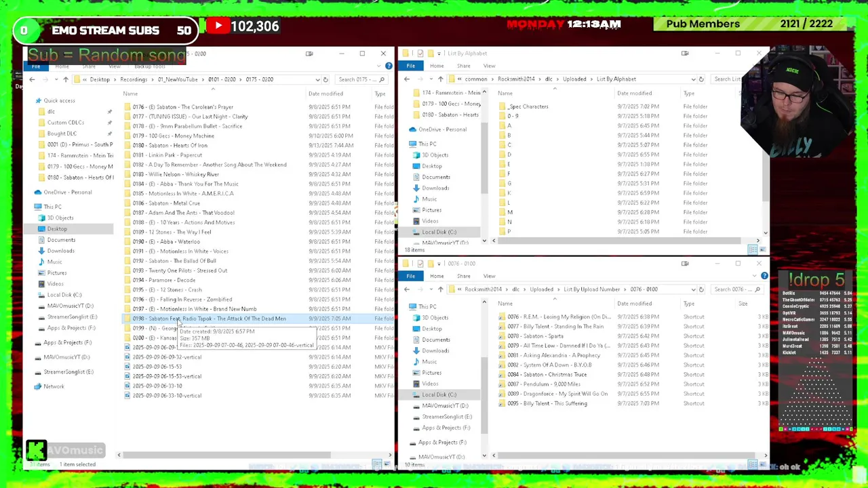Select 0 - 9 folder in List By Alphabet
The width and height of the screenshot is (868, 488).
pyautogui.click(x=513, y=116)
